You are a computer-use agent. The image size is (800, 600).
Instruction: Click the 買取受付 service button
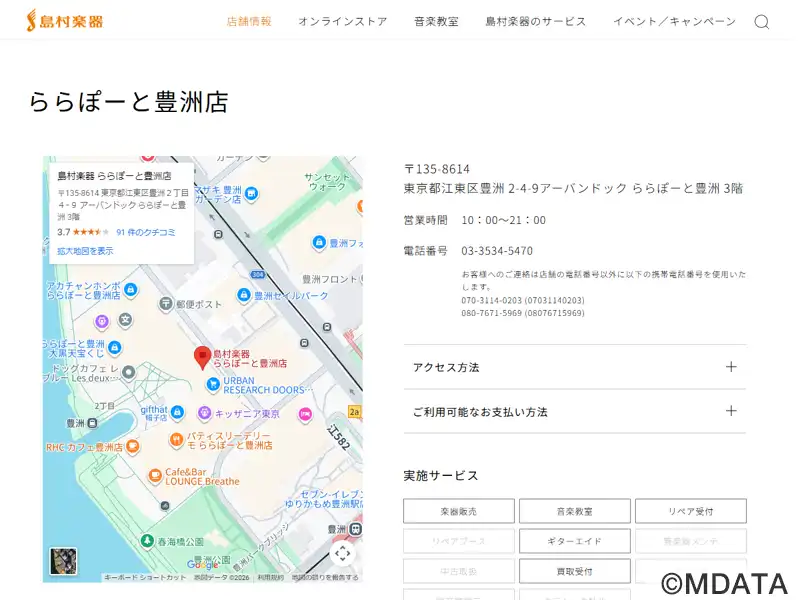[574, 571]
